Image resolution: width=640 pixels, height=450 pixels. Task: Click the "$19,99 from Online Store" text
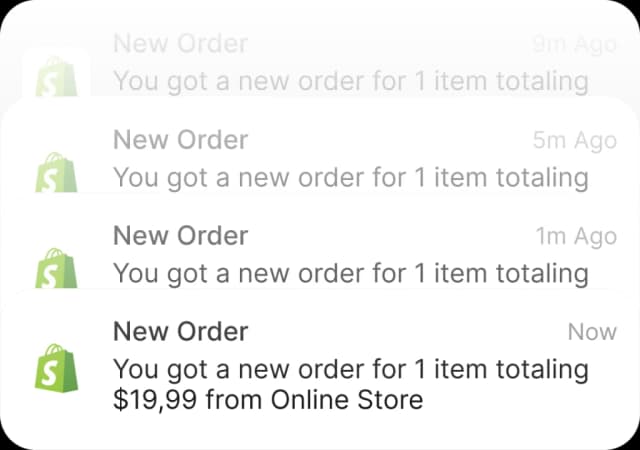[268, 401]
